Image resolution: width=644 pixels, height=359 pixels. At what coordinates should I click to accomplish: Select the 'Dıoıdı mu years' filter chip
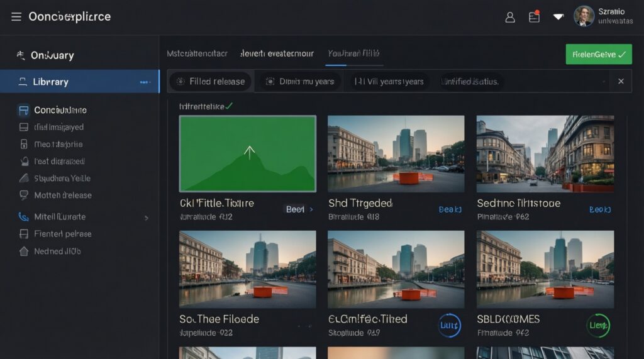click(299, 81)
